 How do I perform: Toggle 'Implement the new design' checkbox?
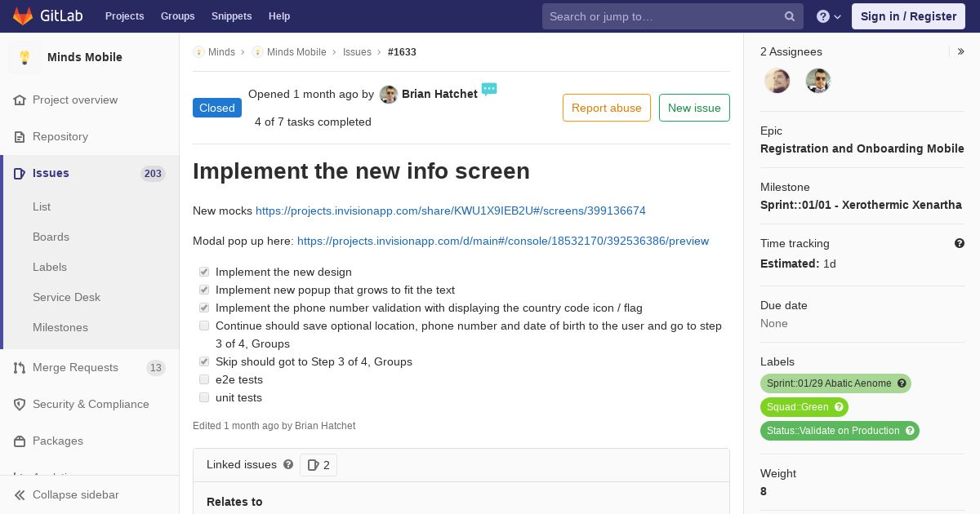point(204,272)
